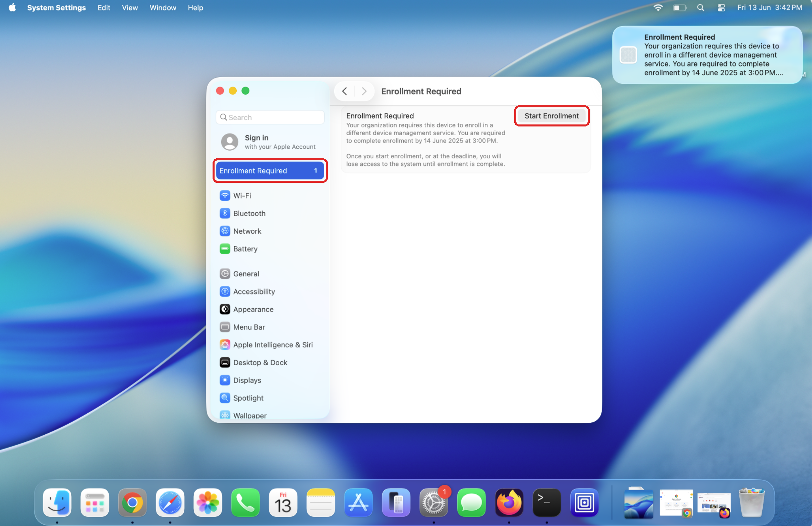This screenshot has width=812, height=526.
Task: Open Spotlight settings
Action: click(270, 398)
